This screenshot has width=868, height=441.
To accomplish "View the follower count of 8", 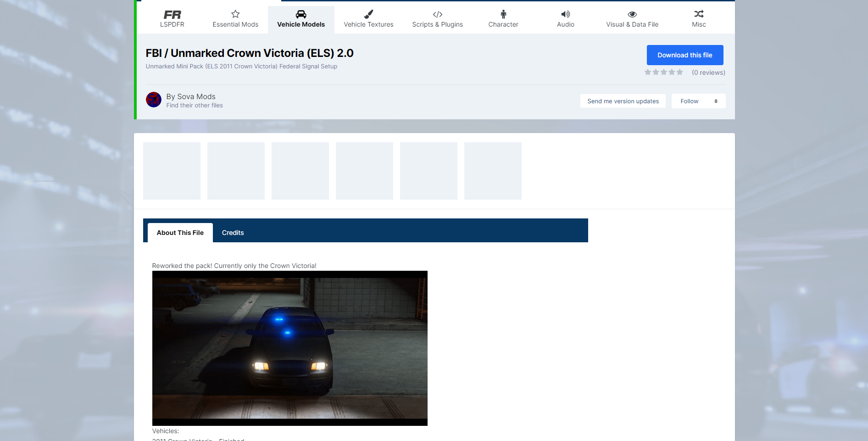I will point(716,101).
